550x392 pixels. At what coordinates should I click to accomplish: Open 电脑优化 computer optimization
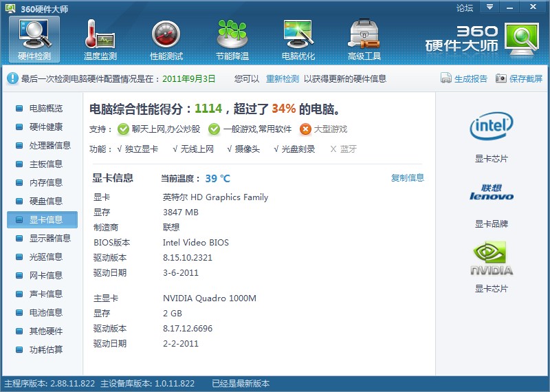[x=298, y=39]
